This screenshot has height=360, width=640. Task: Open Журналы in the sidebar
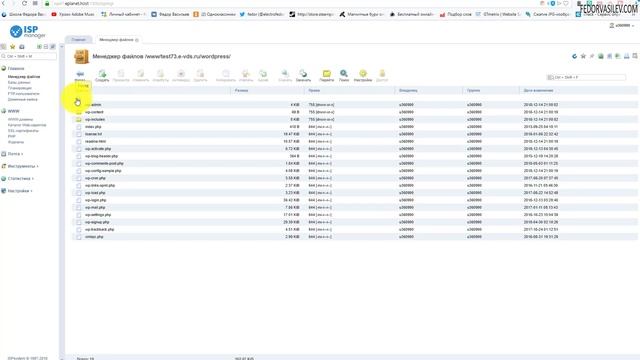click(16, 142)
